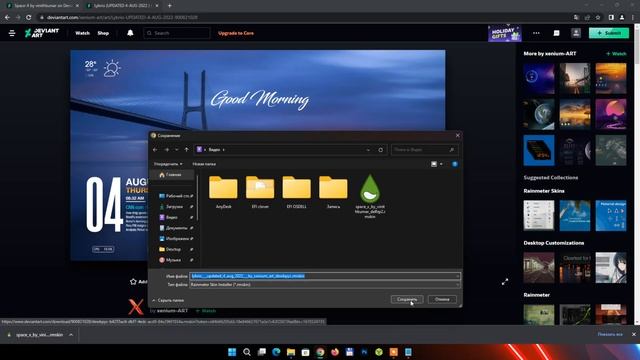Open the Organize dropdown menu
This screenshot has height=360, width=640.
(168, 164)
